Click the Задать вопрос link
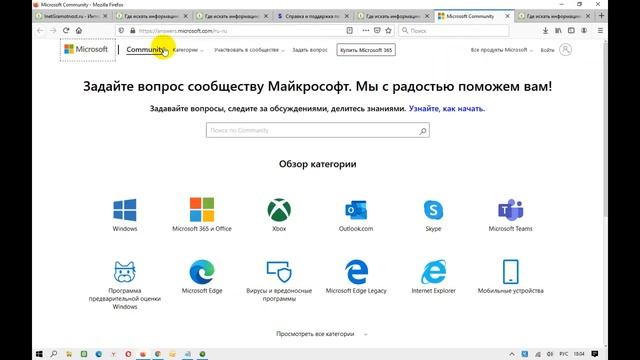Viewport: 640px width, 360px height. [310, 50]
